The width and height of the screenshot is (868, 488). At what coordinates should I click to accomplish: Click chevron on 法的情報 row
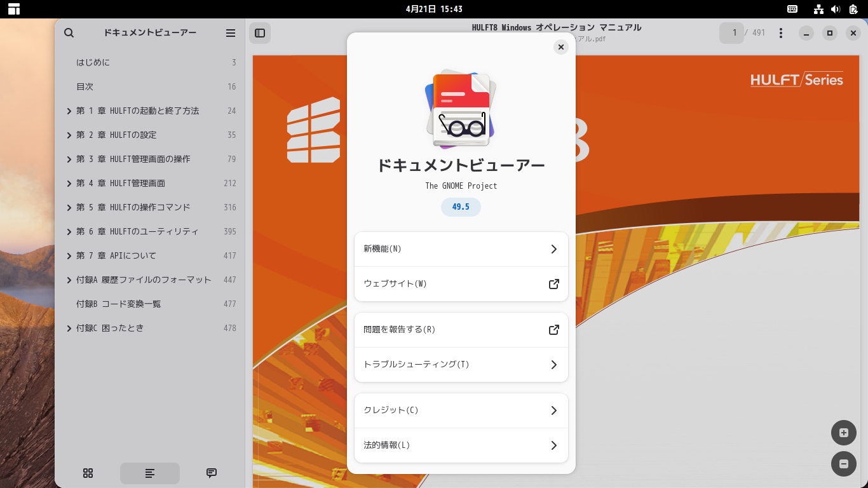(x=554, y=445)
